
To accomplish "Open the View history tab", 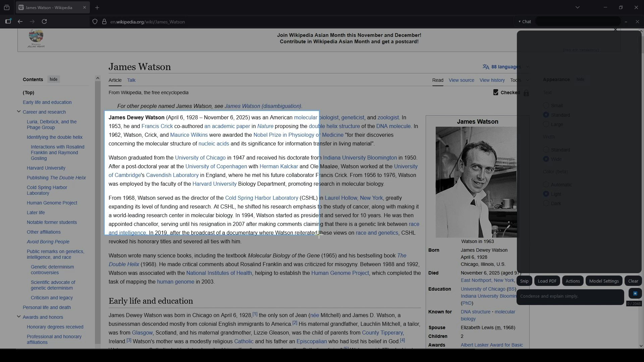I will [492, 80].
